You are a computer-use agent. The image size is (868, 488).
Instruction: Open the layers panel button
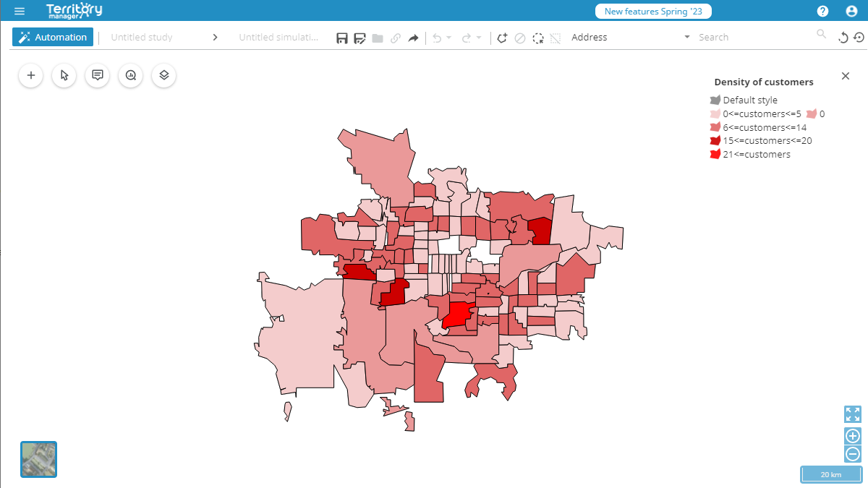click(164, 75)
